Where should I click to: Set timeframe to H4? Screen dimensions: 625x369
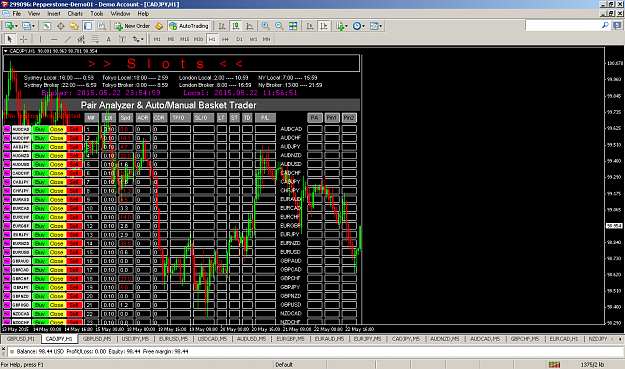225,39
